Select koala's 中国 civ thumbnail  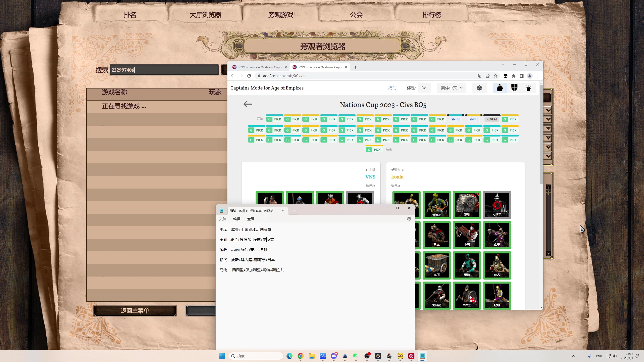pyautogui.click(x=467, y=235)
